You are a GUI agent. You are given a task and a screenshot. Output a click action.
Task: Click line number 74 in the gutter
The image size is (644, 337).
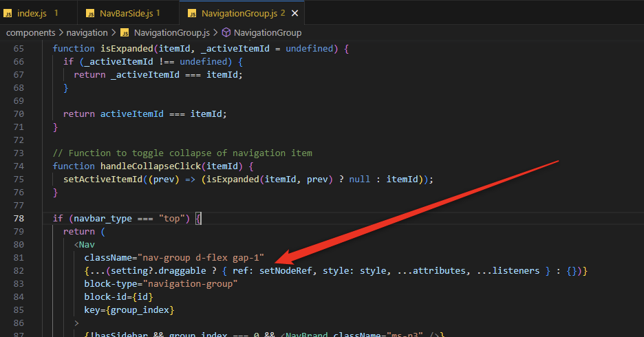click(19, 166)
